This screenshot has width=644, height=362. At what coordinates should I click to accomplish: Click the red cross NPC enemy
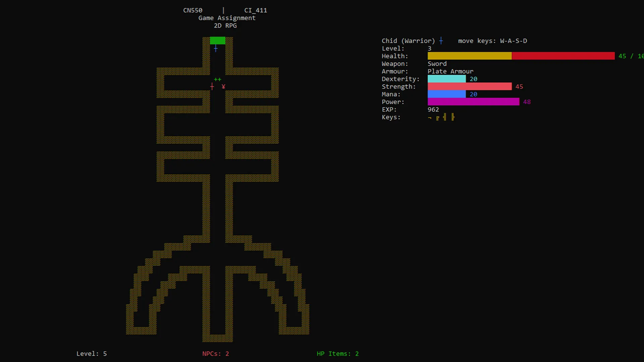coord(212,87)
